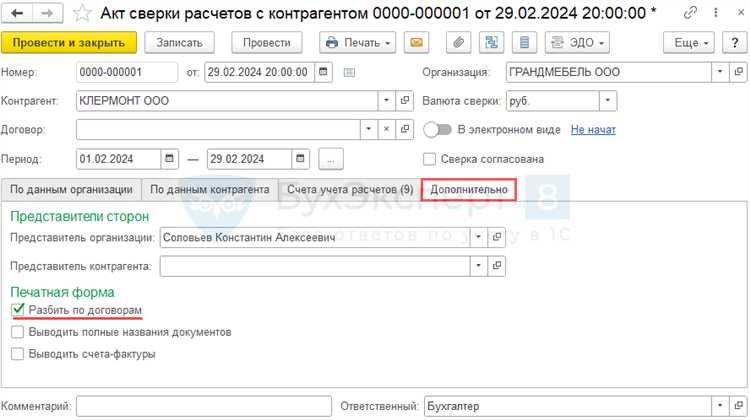This screenshot has height=420, width=750.
Task: Expand the Представитель контрагента dropdown
Action: tap(478, 266)
